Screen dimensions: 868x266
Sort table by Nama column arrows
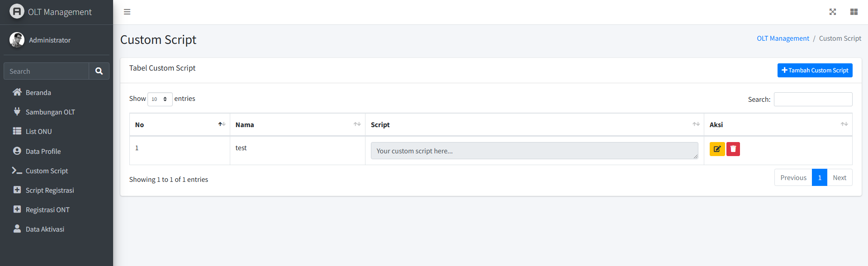tap(357, 124)
